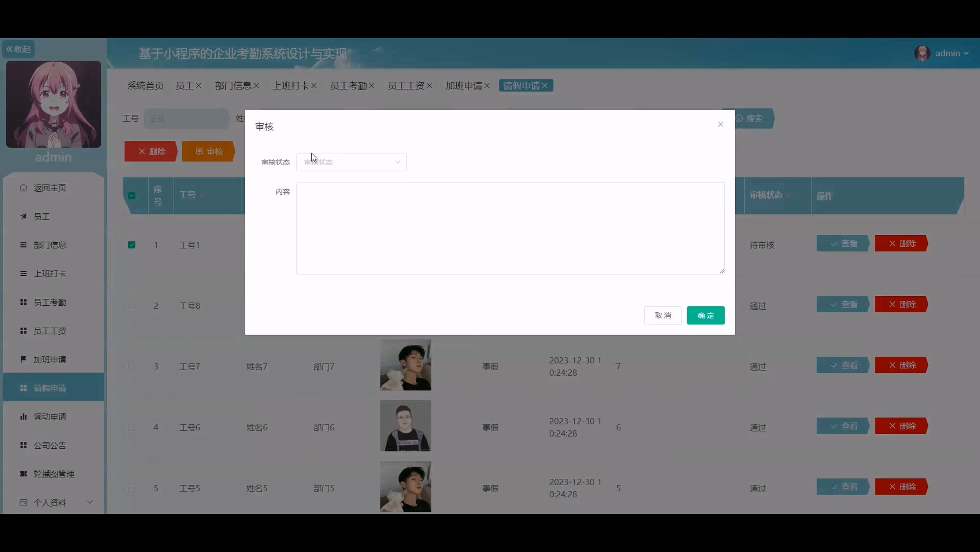980x552 pixels.
Task: Open the 审核状态 dropdown in the dialog
Action: [351, 162]
